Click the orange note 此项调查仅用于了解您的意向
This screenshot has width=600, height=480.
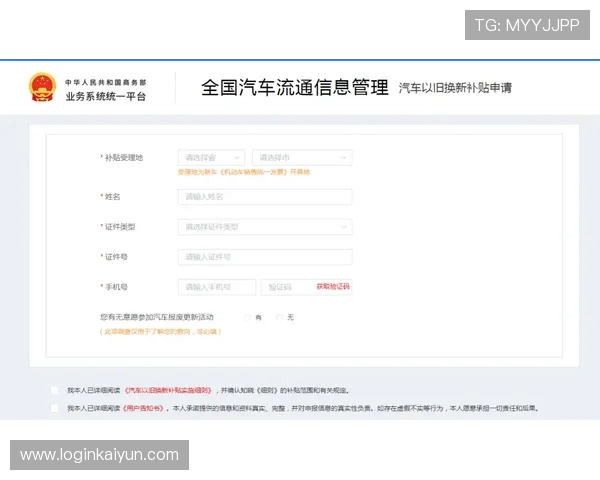[160, 332]
